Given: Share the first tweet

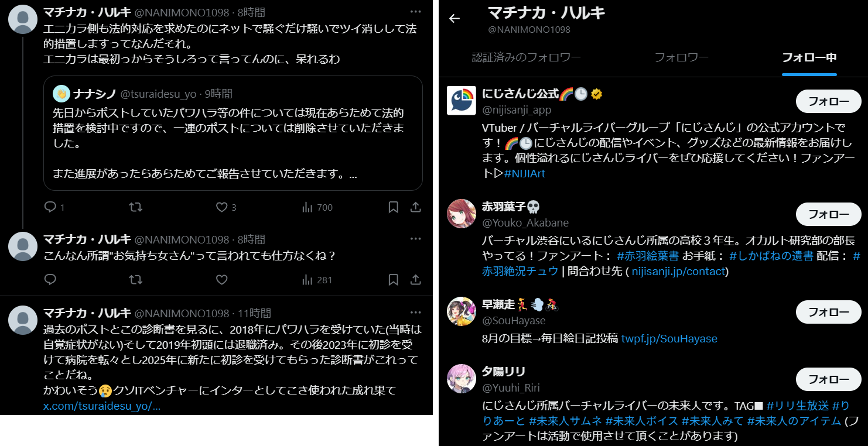Looking at the screenshot, I should pos(415,207).
